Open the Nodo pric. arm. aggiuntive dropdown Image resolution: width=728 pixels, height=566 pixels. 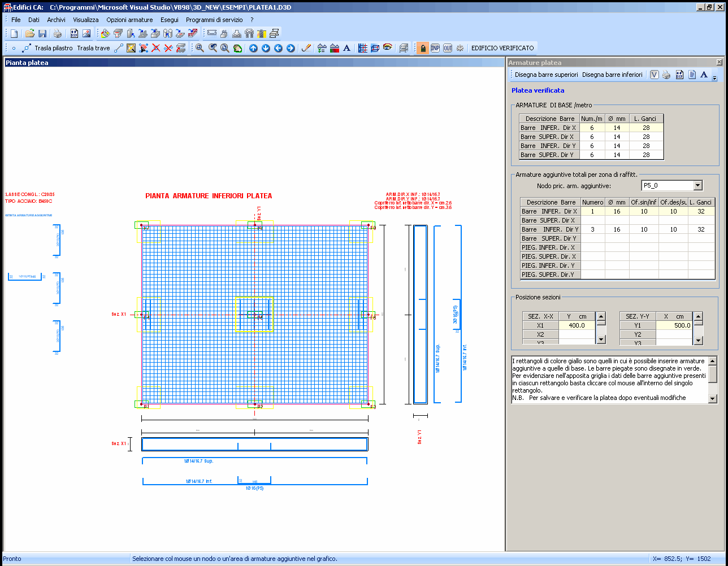(698, 185)
